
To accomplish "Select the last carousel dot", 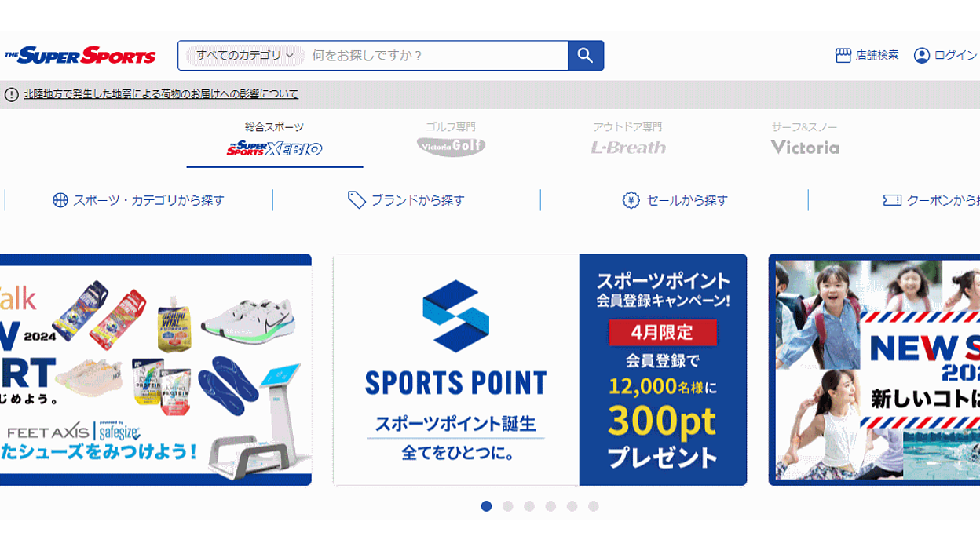I will click(x=594, y=506).
